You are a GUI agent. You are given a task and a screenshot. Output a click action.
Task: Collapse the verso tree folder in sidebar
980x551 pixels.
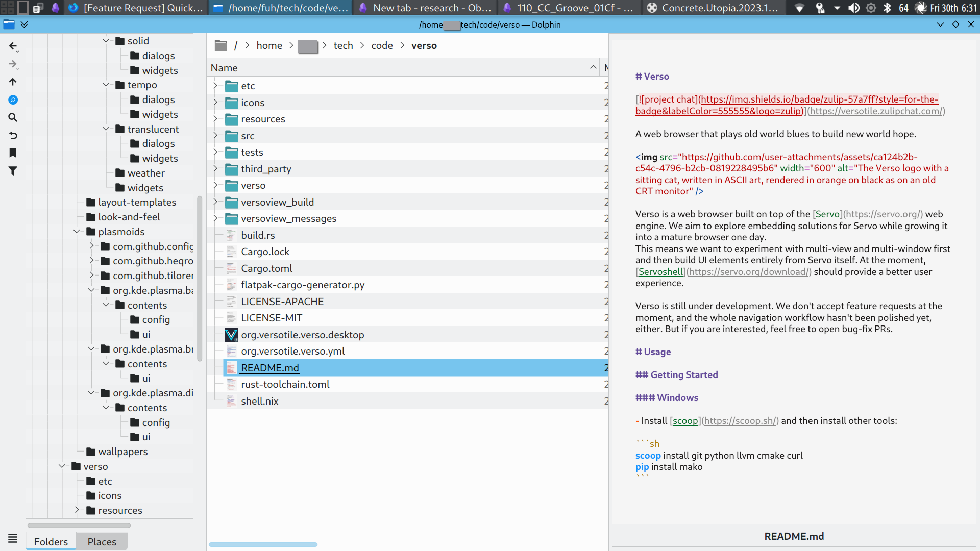(62, 466)
